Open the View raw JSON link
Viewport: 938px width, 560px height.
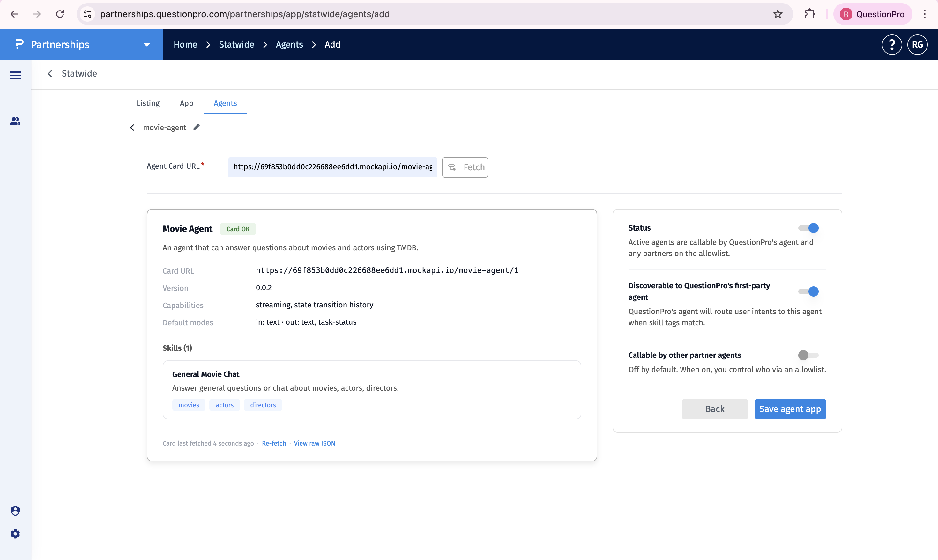pyautogui.click(x=315, y=443)
